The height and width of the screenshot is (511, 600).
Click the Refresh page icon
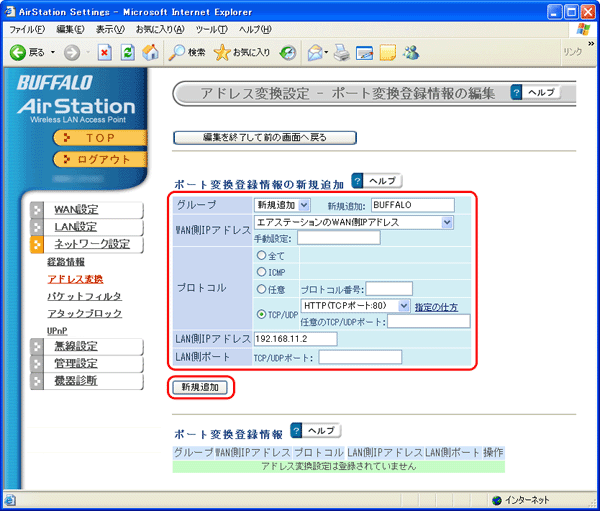click(x=127, y=51)
